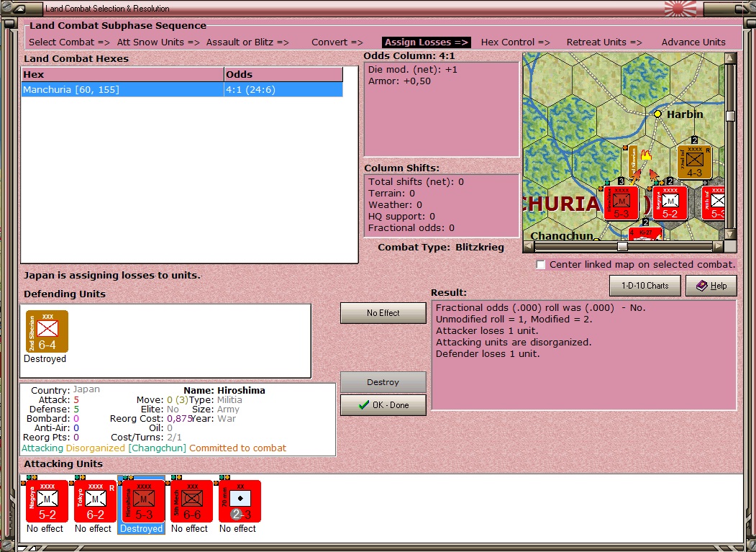Click the map horizontal scrollbar thumb
This screenshot has height=552, width=756.
click(622, 246)
